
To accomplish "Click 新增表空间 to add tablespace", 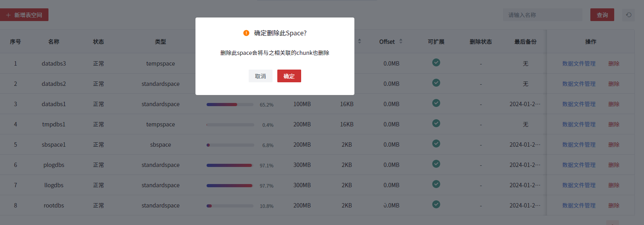I will tap(24, 15).
